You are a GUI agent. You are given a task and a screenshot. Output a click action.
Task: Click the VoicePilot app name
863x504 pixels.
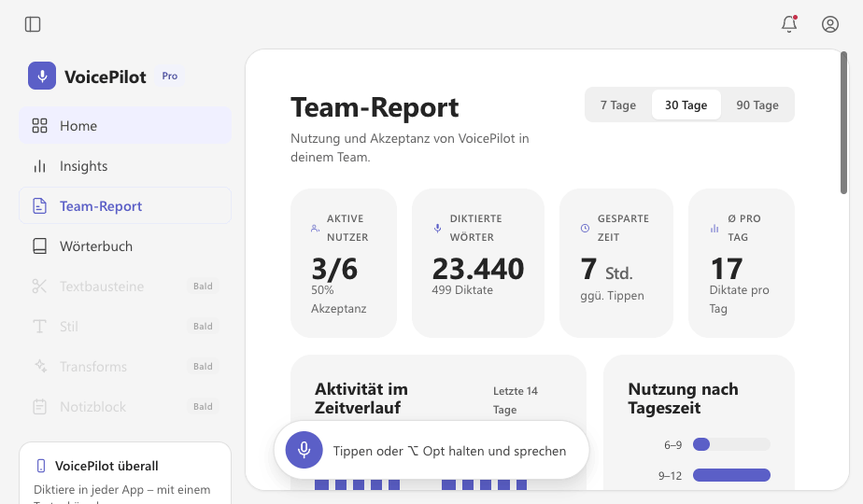[106, 77]
